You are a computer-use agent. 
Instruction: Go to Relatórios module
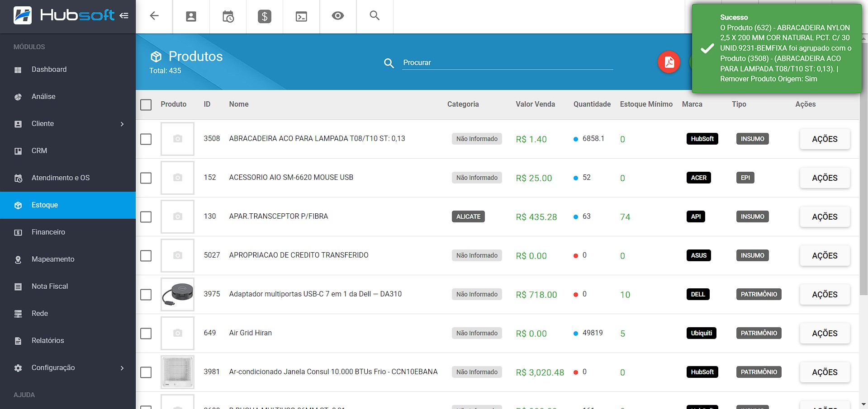click(68, 341)
